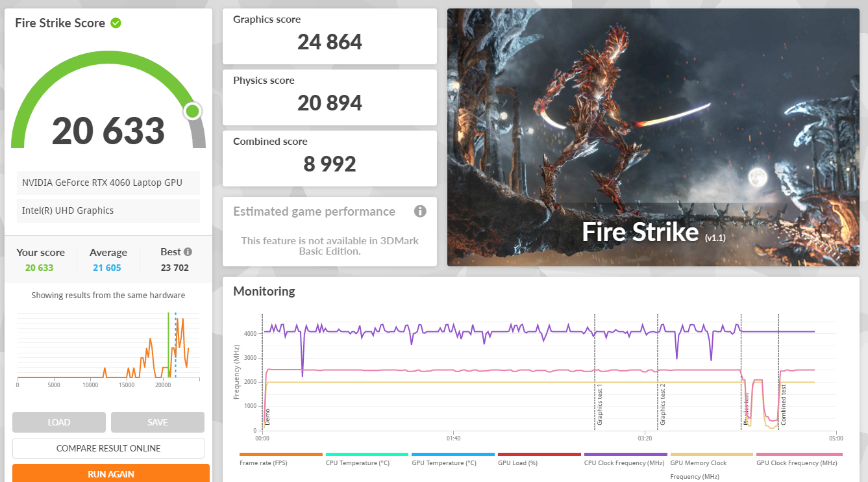Click the score distribution histogram
The image size is (868, 482).
coord(108,345)
